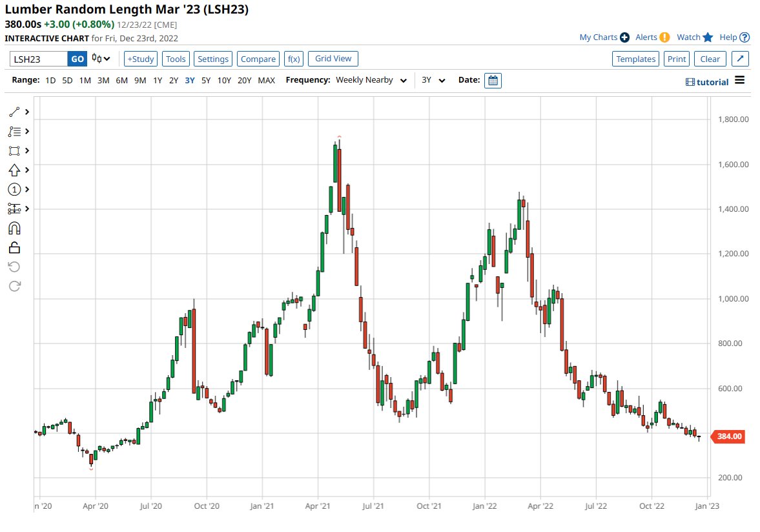The image size is (760, 532).
Task: Open the Grid View tab
Action: pyautogui.click(x=333, y=58)
